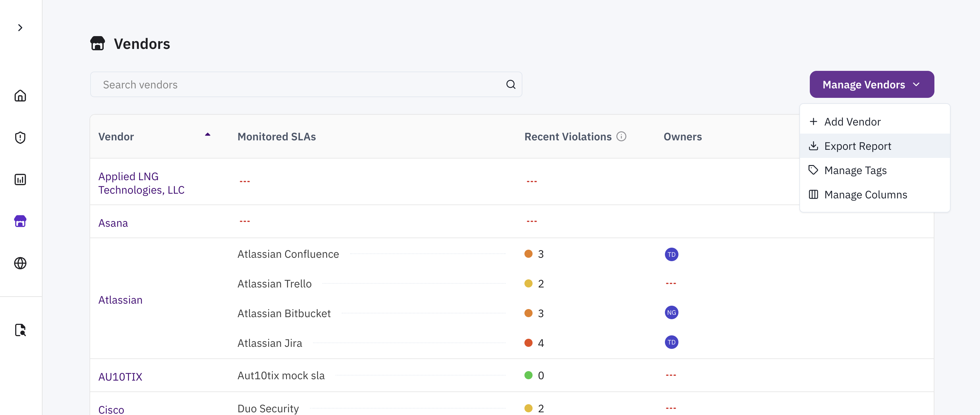Open Manage Columns menu option
This screenshot has width=980, height=415.
[x=866, y=195]
